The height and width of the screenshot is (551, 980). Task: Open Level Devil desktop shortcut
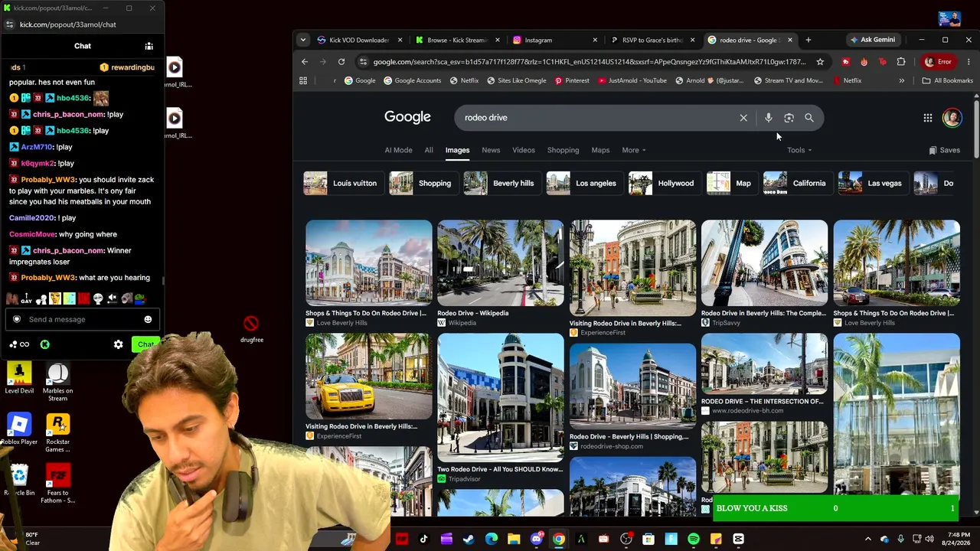(x=19, y=377)
